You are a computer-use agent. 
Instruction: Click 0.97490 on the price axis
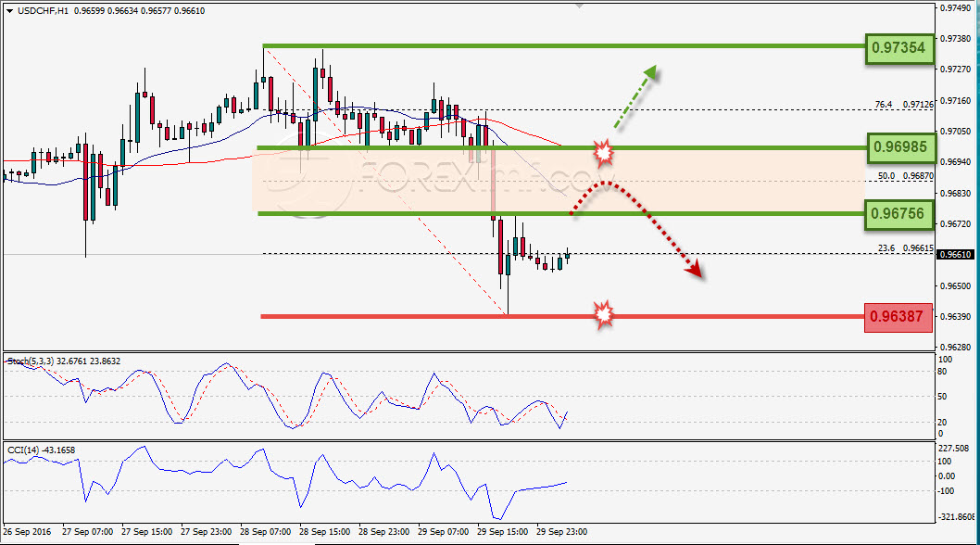[956, 8]
